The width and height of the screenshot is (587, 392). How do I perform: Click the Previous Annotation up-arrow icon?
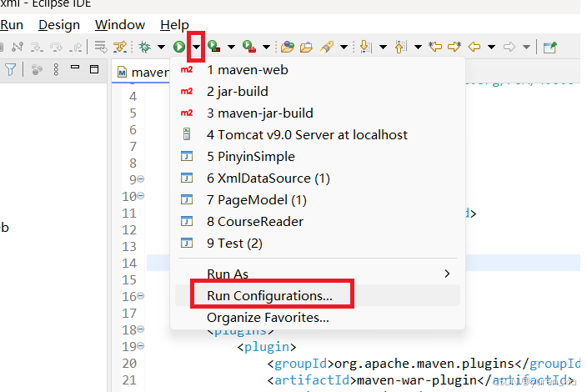[x=400, y=47]
